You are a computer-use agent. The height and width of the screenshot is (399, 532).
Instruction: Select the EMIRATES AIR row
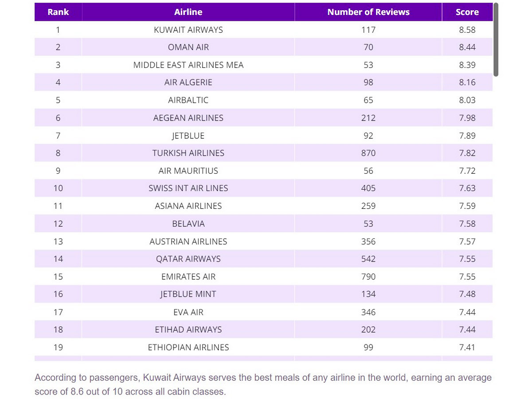[263, 277]
